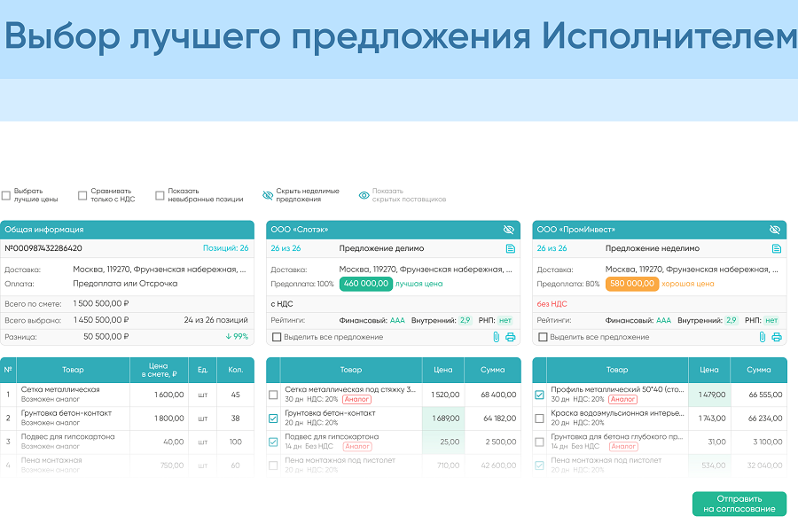Hide the ООО «Слотэк» supplier column
The width and height of the screenshot is (798, 532).
pyautogui.click(x=509, y=230)
